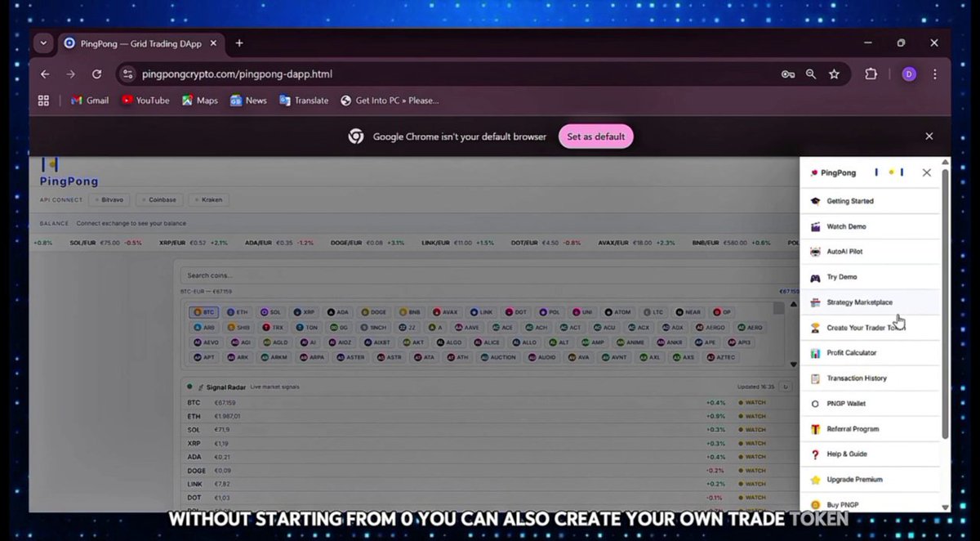This screenshot has height=541, width=980.
Task: Click coin list scroll down arrow
Action: click(x=792, y=364)
